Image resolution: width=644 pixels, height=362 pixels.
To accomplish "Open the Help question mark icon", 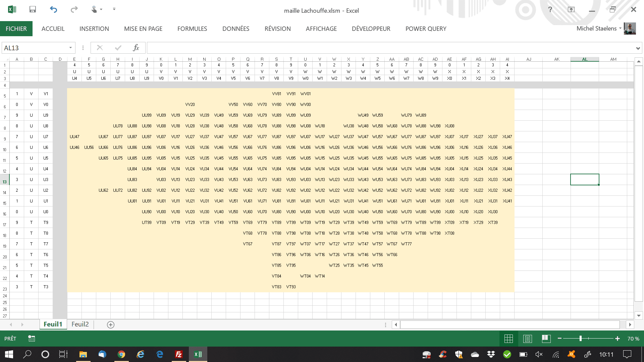I will pos(550,9).
